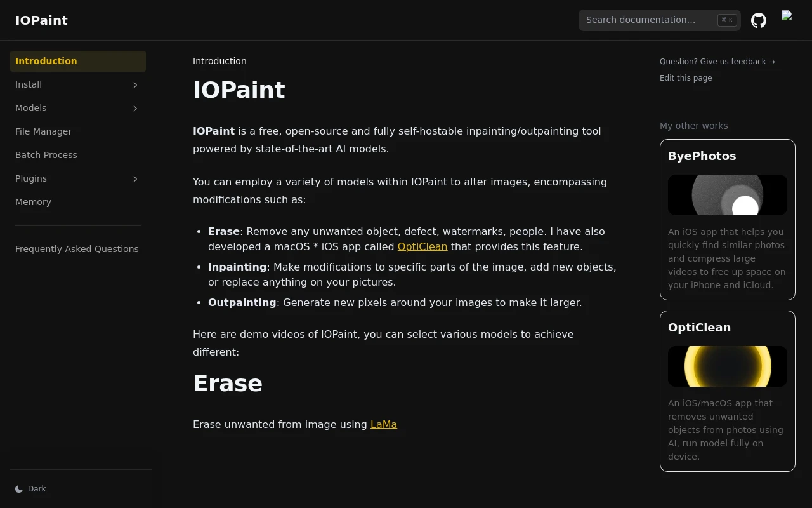The height and width of the screenshot is (508, 812).
Task: Open the ByePhotos card thumbnail
Action: (x=727, y=195)
